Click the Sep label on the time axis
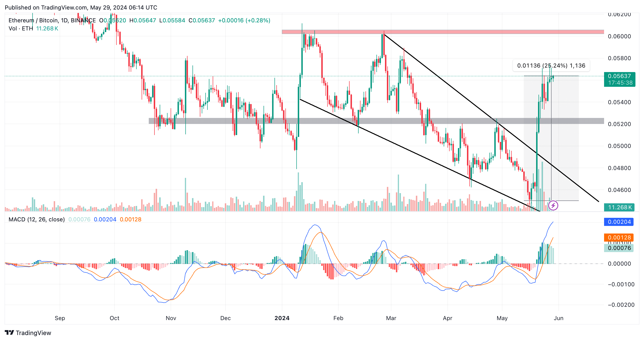644x341 pixels. 60,318
